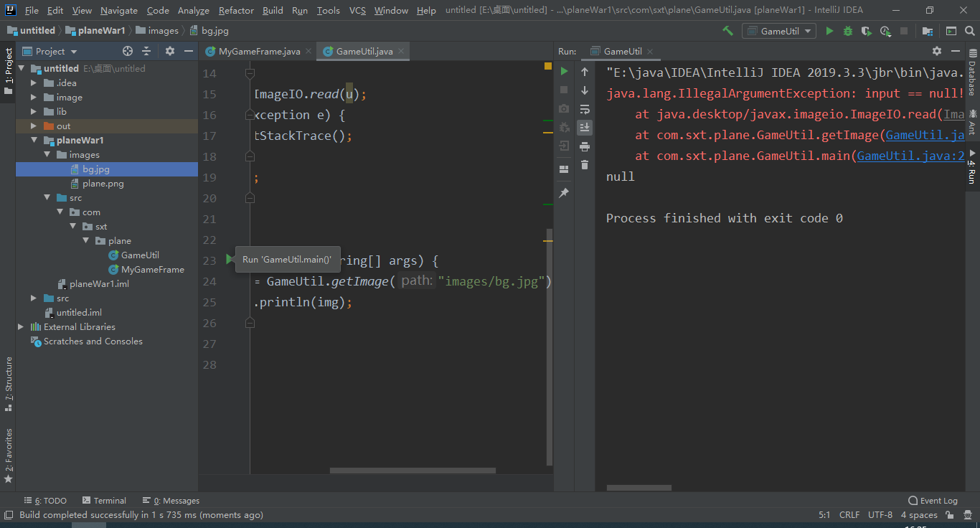Follow the GameUtil.java:2 link in main stack line
Image resolution: width=980 pixels, height=528 pixels.
click(x=911, y=156)
